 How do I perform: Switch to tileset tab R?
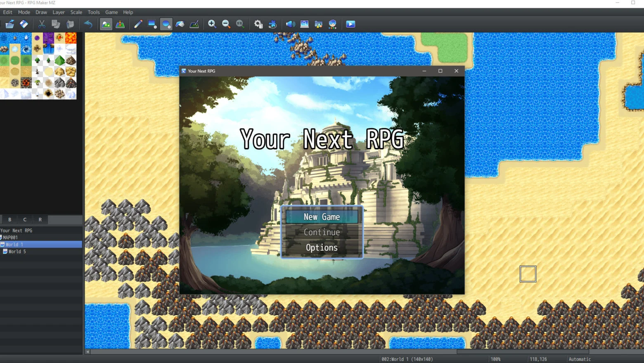tap(40, 219)
